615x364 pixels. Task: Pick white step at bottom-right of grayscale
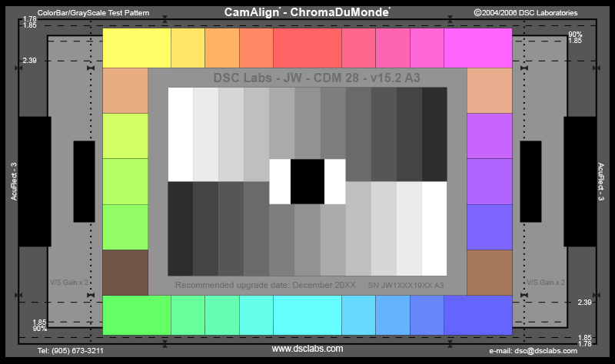[434, 228]
